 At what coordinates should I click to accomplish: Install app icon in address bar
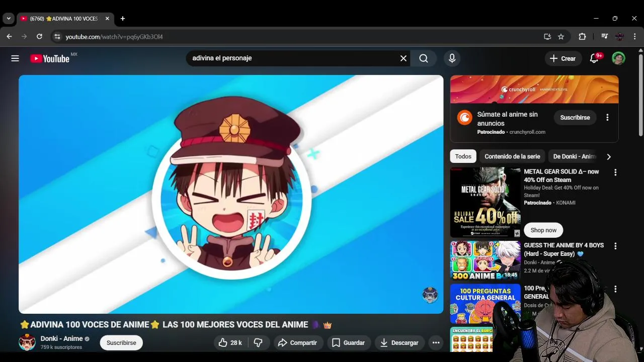[x=547, y=37]
